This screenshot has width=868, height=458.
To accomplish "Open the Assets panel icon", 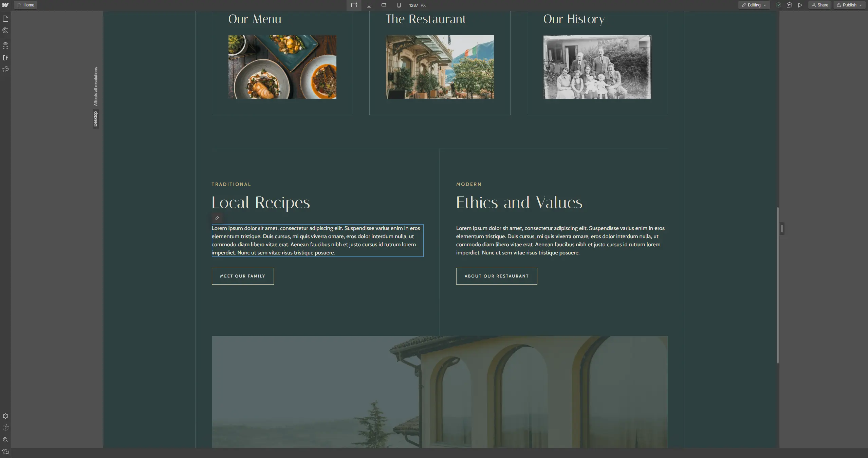I will (x=5, y=31).
